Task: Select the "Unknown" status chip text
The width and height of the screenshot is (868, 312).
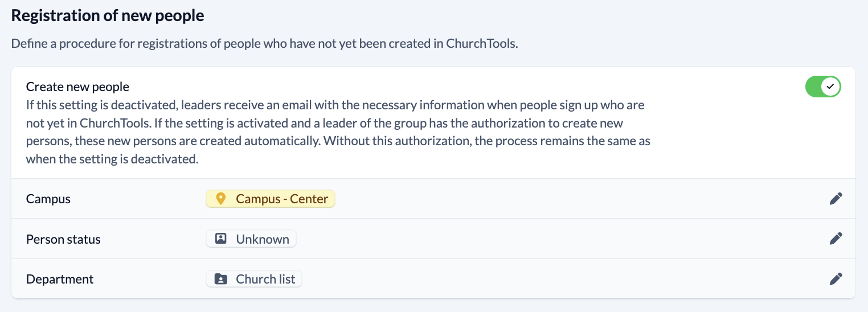Action: pyautogui.click(x=263, y=239)
